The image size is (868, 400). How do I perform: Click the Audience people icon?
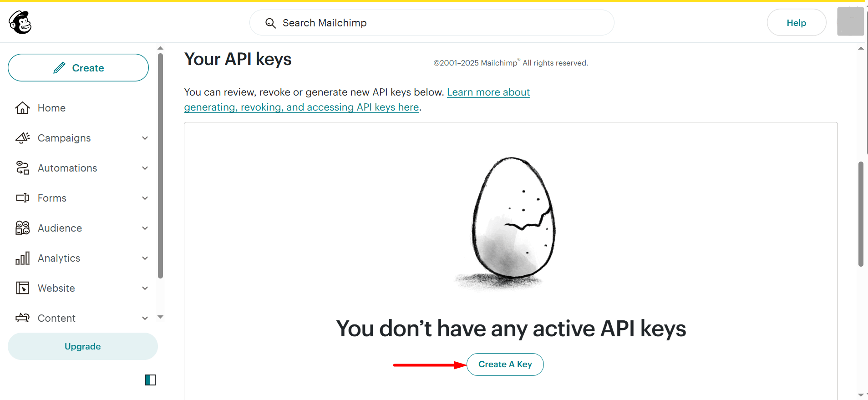tap(22, 228)
